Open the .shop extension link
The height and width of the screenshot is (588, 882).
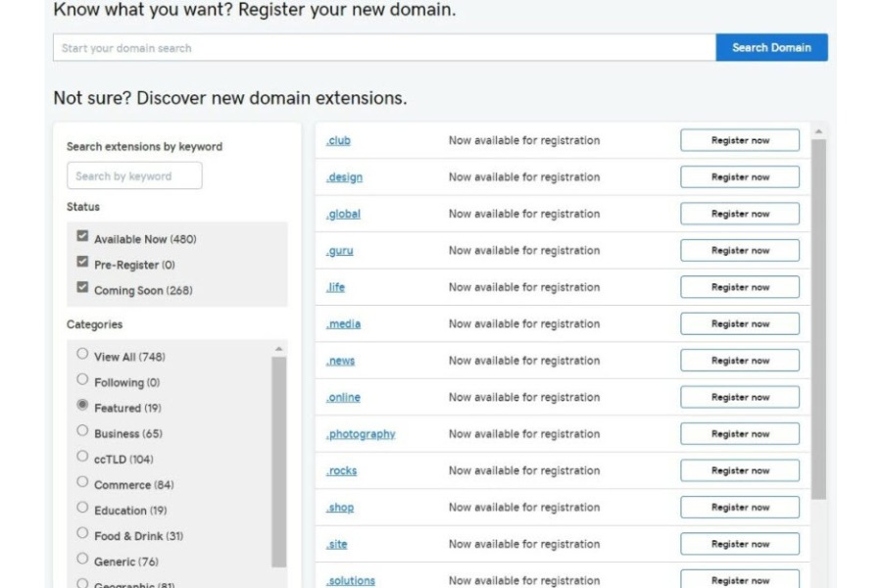[x=340, y=508]
